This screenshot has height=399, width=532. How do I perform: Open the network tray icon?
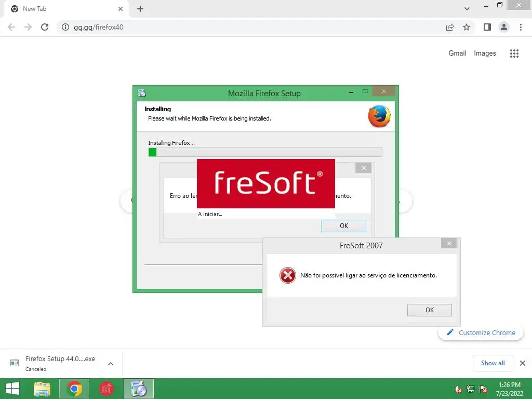click(x=471, y=389)
